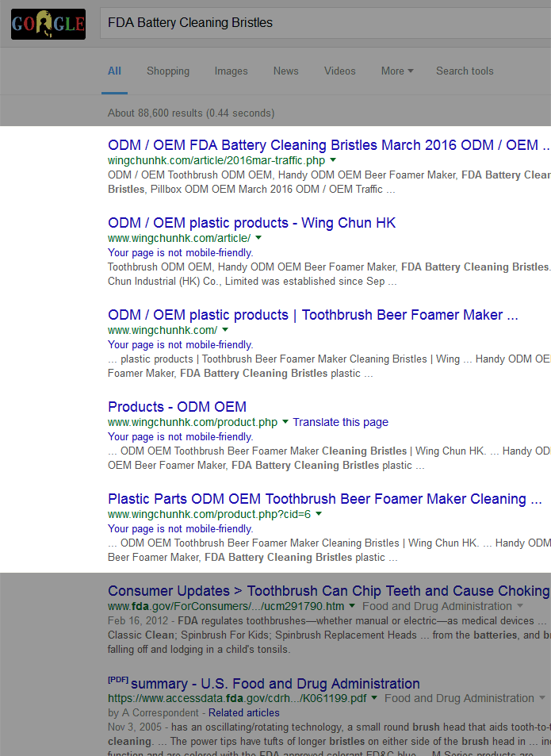The image size is (551, 756).
Task: Click mobile-friendly notice under www.wingchunhk.com/ result
Action: (181, 345)
